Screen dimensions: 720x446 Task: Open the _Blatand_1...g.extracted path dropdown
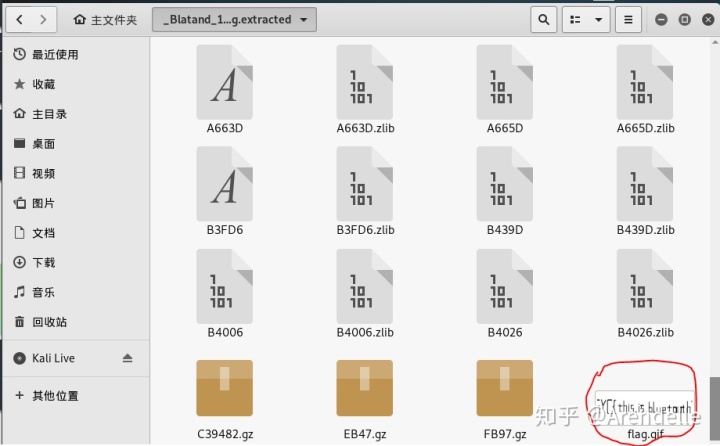(234, 20)
